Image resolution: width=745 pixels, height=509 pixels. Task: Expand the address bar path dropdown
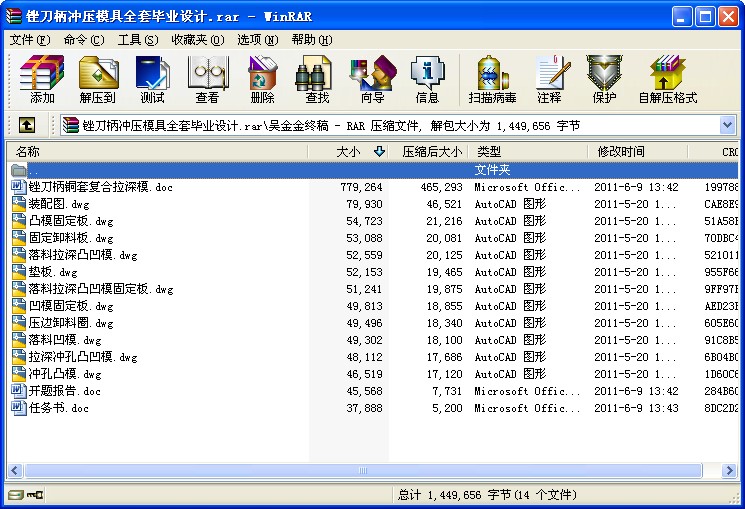[x=727, y=125]
